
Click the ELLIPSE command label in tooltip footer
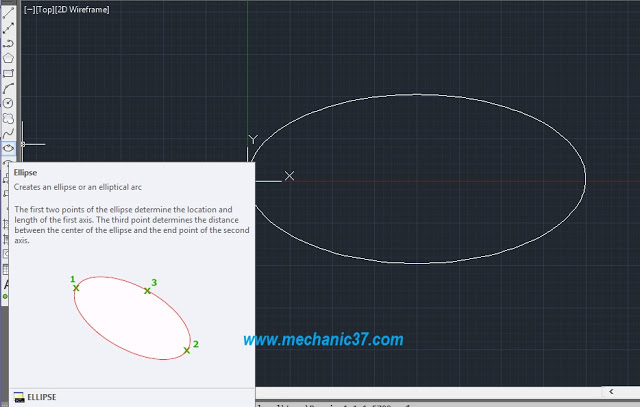click(x=42, y=397)
